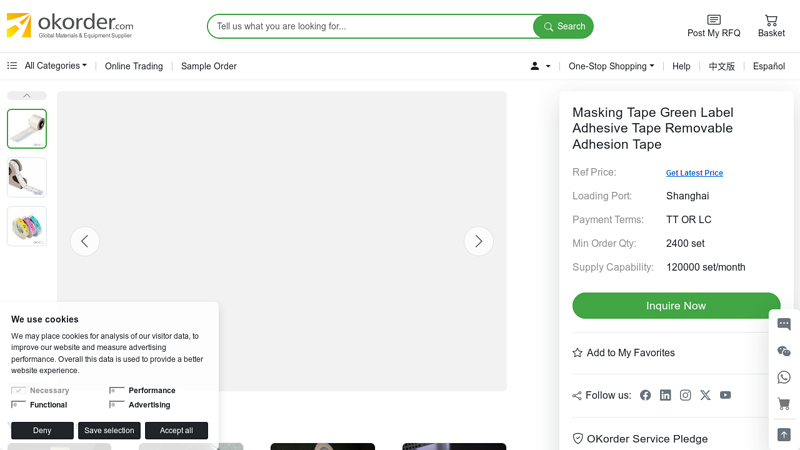Click the Get Latest Price link
The height and width of the screenshot is (450, 800).
(x=694, y=173)
